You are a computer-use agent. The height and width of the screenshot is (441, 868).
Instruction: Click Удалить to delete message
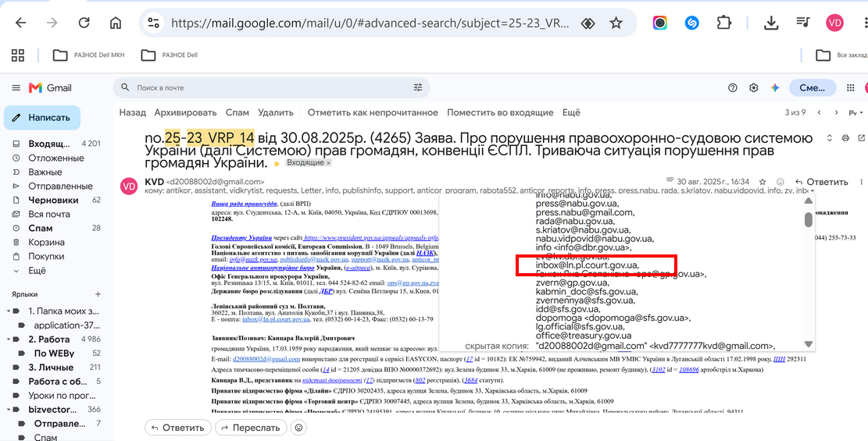(276, 112)
